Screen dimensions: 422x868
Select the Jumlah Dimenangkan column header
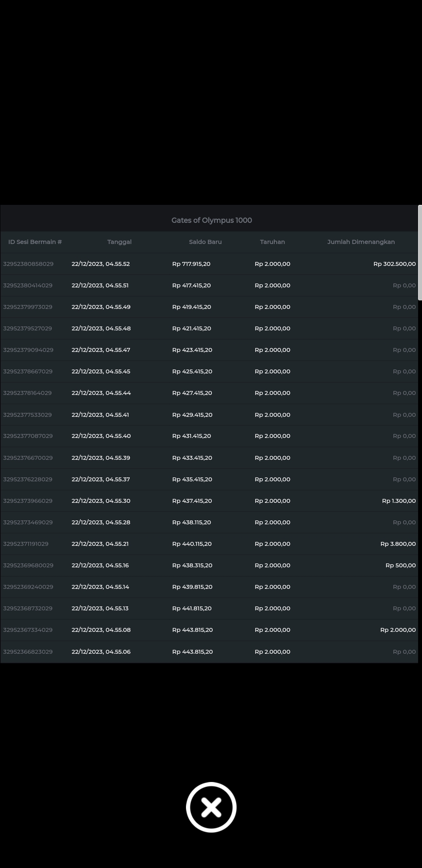(x=361, y=242)
